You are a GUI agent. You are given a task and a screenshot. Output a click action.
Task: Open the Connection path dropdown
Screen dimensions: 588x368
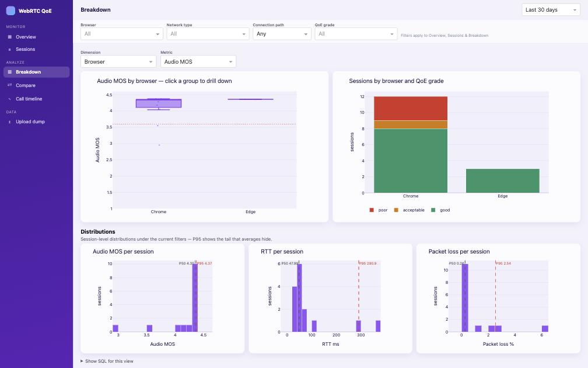coord(282,34)
